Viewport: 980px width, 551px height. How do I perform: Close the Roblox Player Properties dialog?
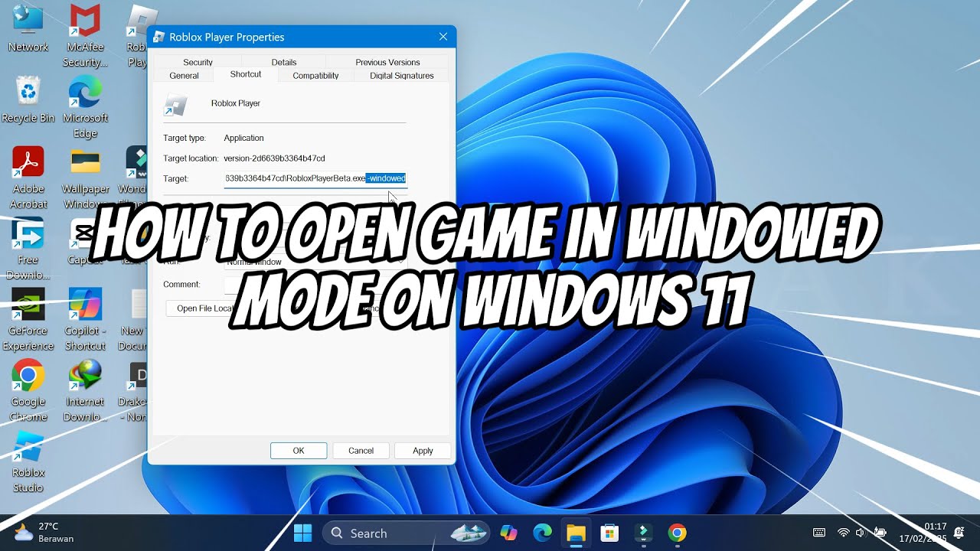click(x=443, y=36)
